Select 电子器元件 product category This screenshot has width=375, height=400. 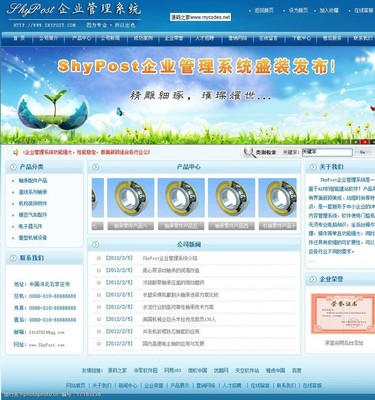click(x=31, y=226)
